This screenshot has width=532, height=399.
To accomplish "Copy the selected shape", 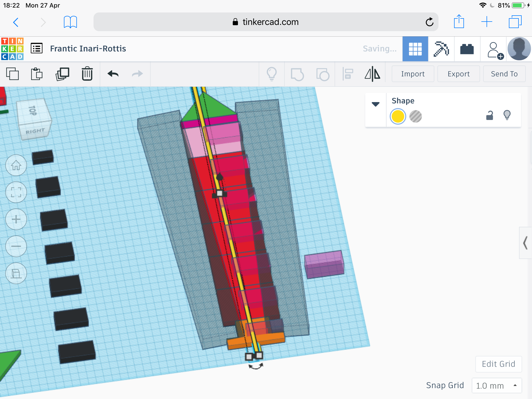I will point(12,74).
